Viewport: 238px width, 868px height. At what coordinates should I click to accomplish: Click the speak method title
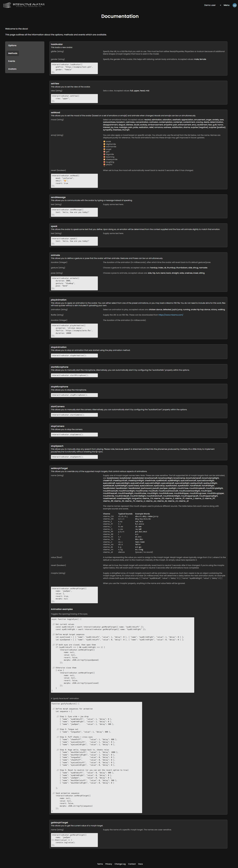pos(54,226)
